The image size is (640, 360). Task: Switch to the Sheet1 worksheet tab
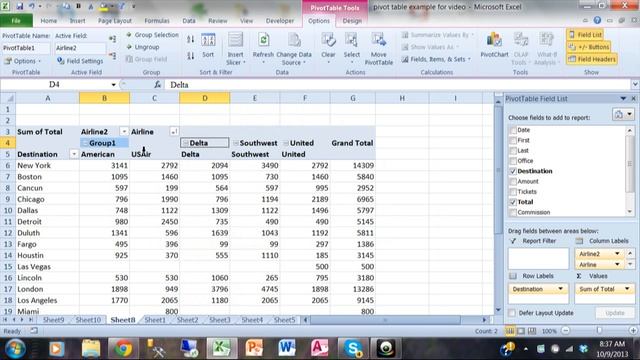pos(155,320)
